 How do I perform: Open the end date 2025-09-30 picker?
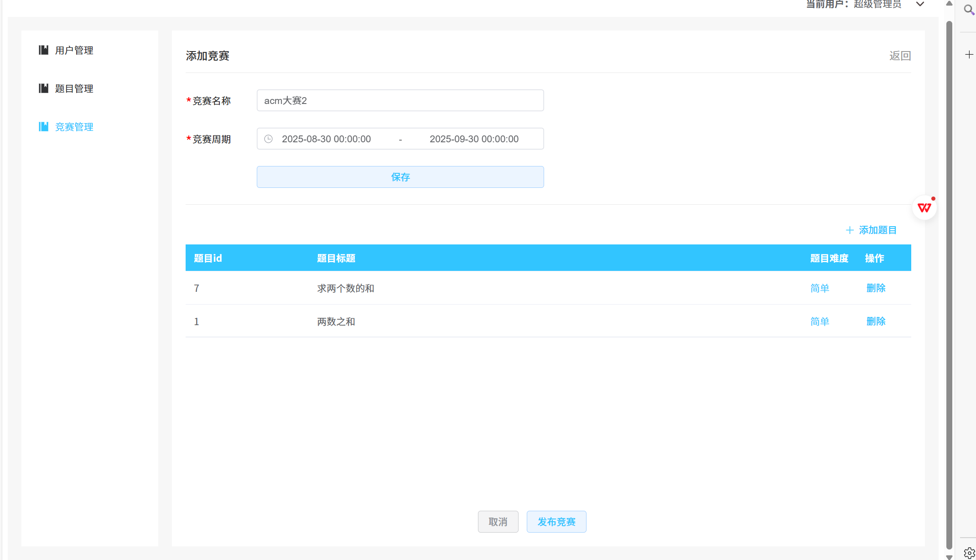click(x=474, y=139)
